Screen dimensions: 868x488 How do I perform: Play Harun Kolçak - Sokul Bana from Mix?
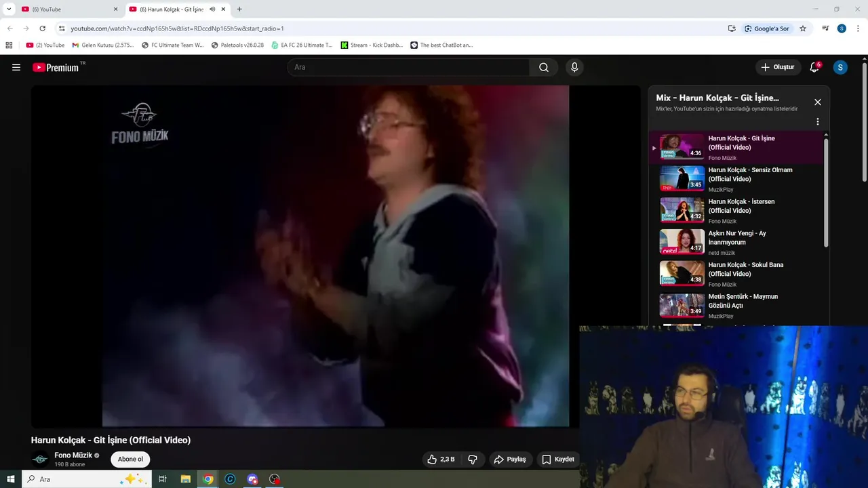(736, 274)
